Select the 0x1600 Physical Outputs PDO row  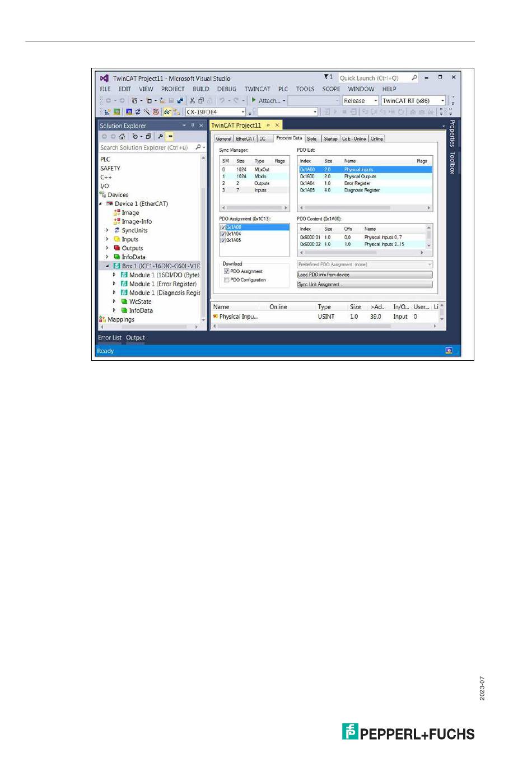(365, 176)
